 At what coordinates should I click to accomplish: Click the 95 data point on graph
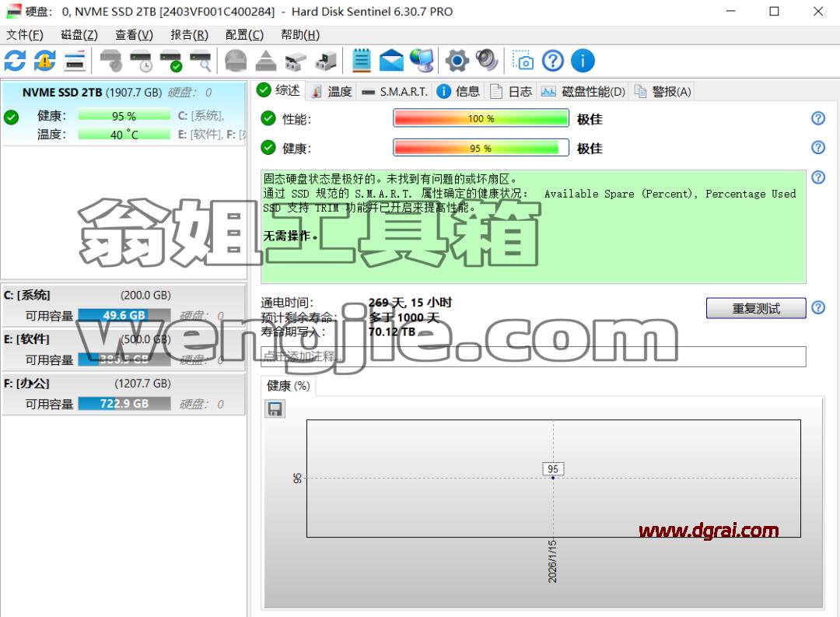(x=553, y=478)
